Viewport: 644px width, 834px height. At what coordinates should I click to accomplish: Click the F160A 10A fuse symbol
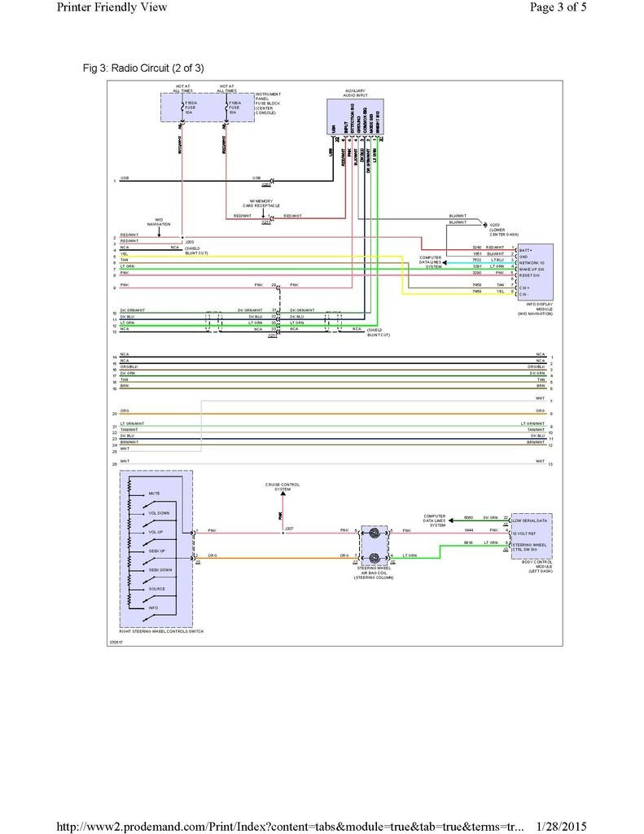tap(226, 108)
